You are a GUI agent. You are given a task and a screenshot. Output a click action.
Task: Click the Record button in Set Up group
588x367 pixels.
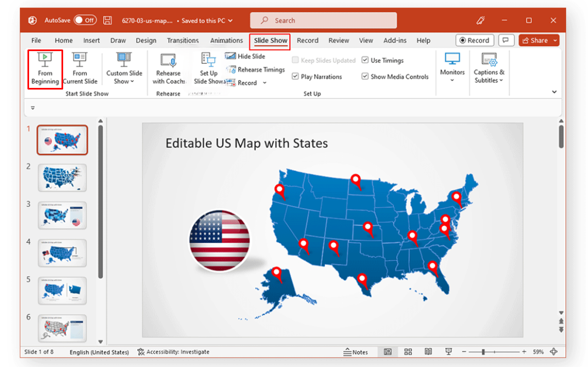coord(242,83)
